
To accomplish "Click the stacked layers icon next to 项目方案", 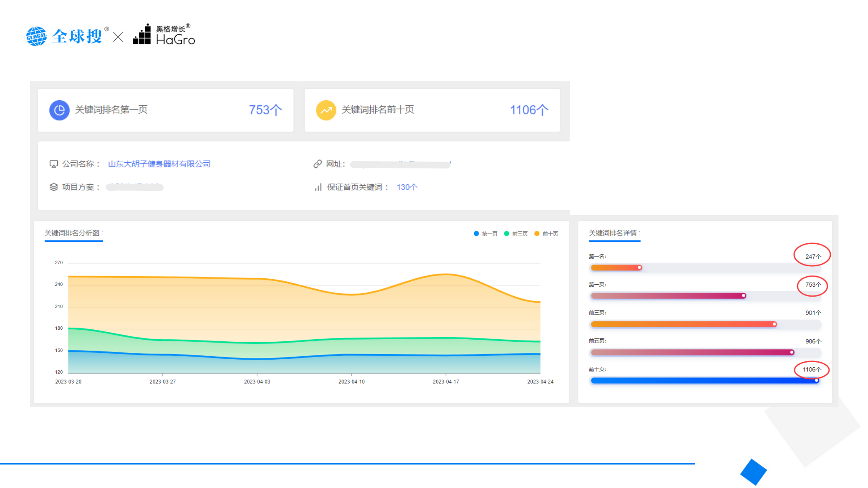I will click(54, 187).
